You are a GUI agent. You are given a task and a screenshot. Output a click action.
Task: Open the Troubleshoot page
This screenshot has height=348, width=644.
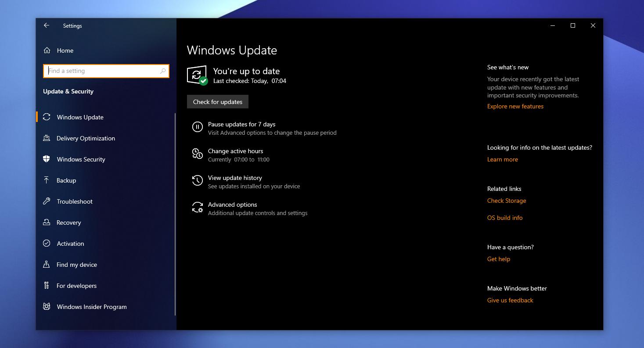(x=105, y=201)
